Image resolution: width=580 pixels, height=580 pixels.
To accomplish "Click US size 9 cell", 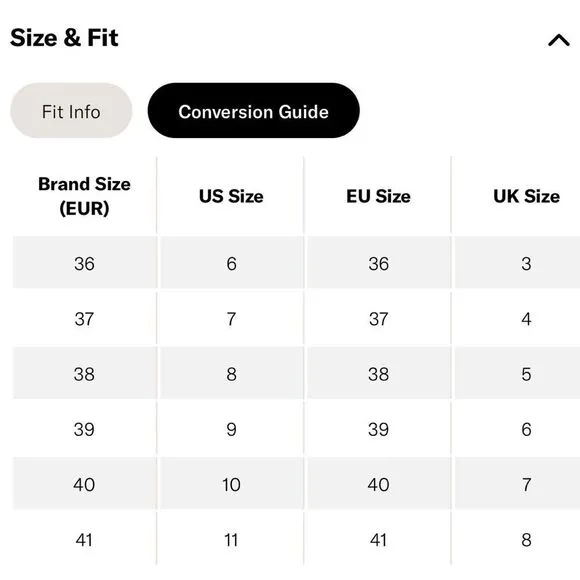I will 232,428.
